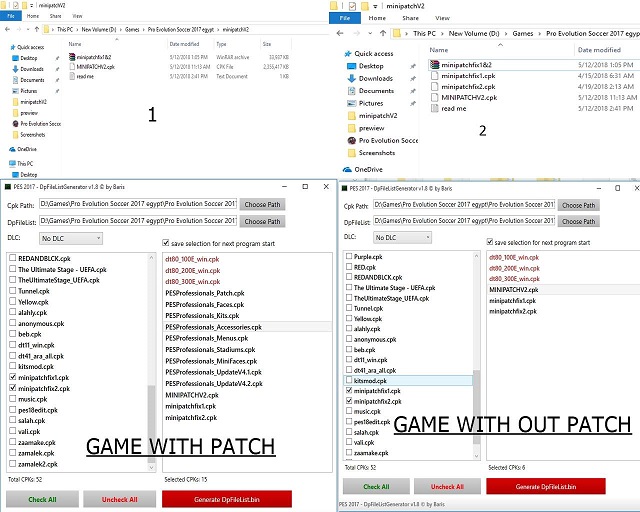Sort by Name column in left Explorer
Viewport: 640px width, 512px height.
75,44
